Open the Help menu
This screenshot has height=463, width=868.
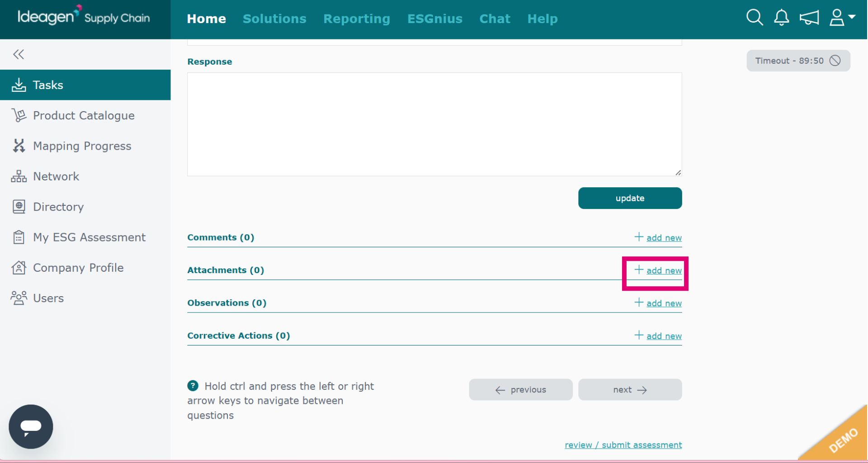pos(542,19)
